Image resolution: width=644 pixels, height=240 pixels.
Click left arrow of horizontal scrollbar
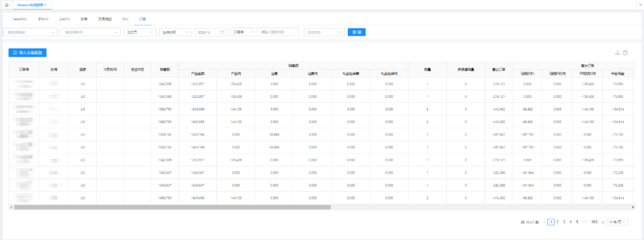[x=11, y=207]
